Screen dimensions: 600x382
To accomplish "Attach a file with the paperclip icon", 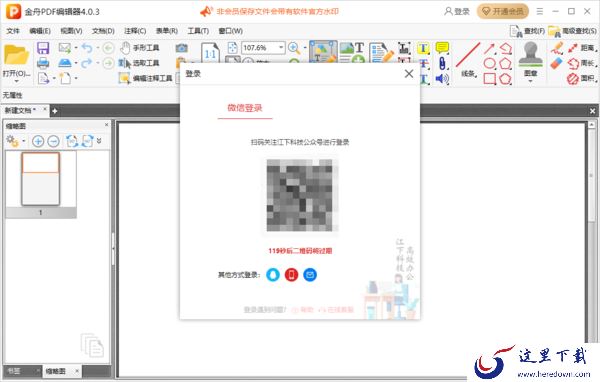I will [x=442, y=63].
